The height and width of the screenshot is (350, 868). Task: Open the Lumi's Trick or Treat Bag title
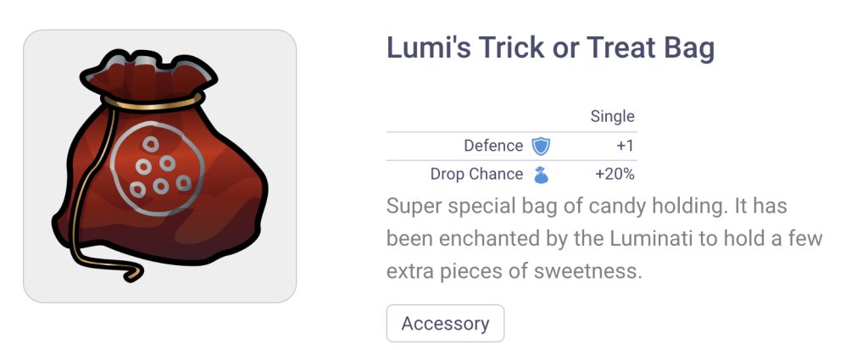click(550, 48)
